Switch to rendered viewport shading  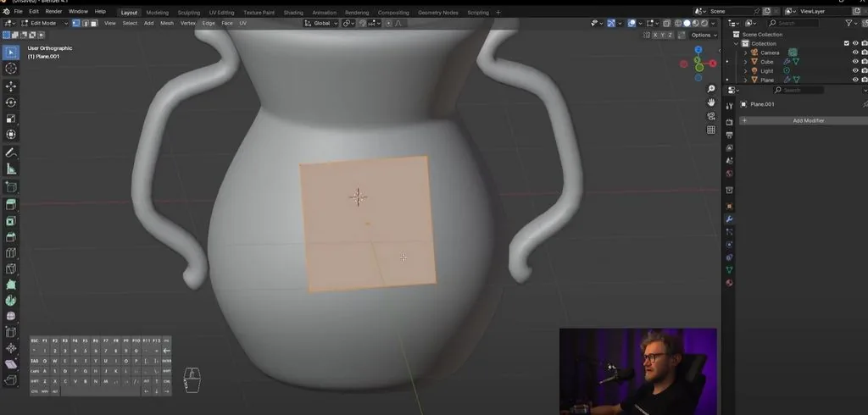[704, 23]
